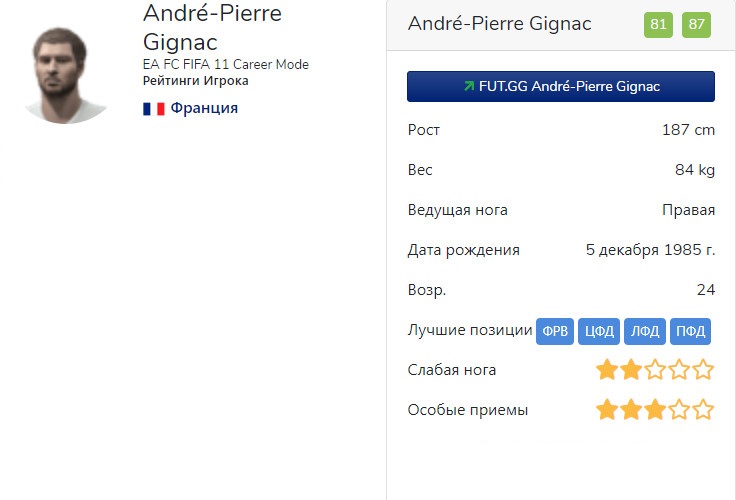Select the ПФД position badge
The image size is (736, 500).
pyautogui.click(x=691, y=331)
